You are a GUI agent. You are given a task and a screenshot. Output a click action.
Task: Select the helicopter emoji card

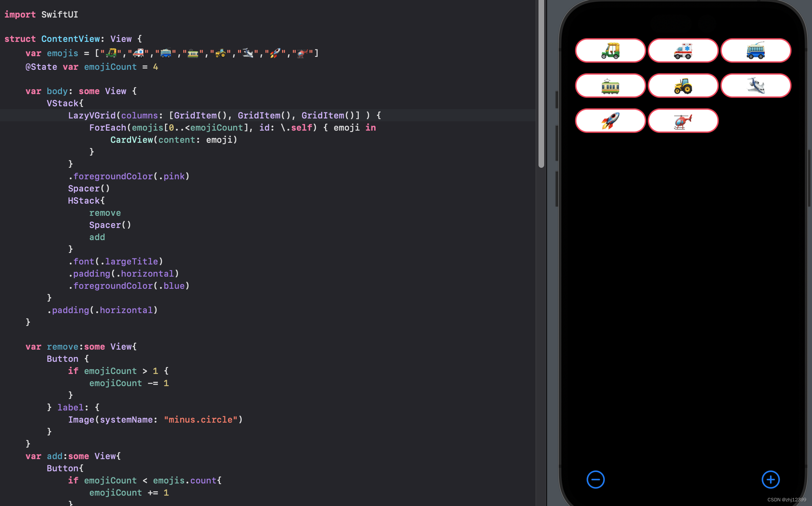pyautogui.click(x=683, y=121)
